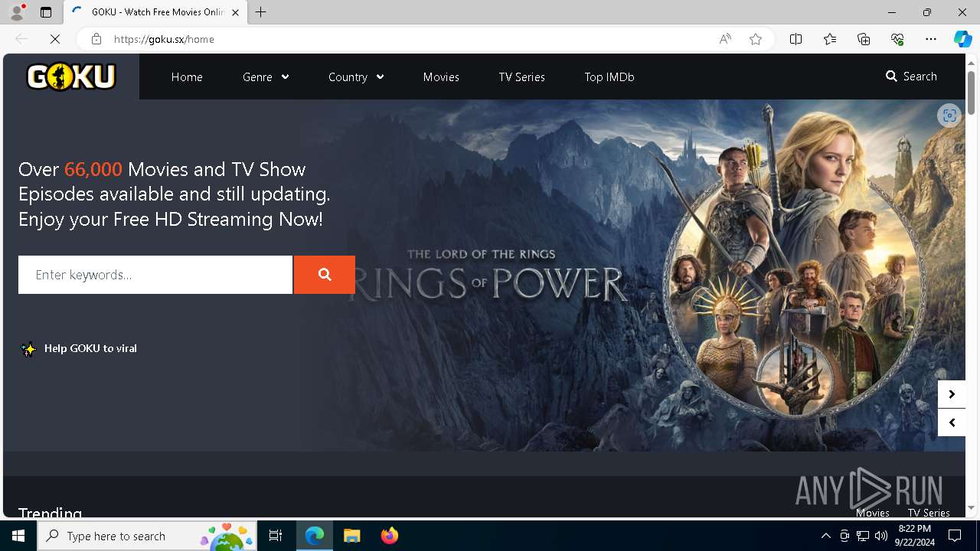The width and height of the screenshot is (980, 551).
Task: Open the Top IMDb nav item
Action: pos(609,77)
